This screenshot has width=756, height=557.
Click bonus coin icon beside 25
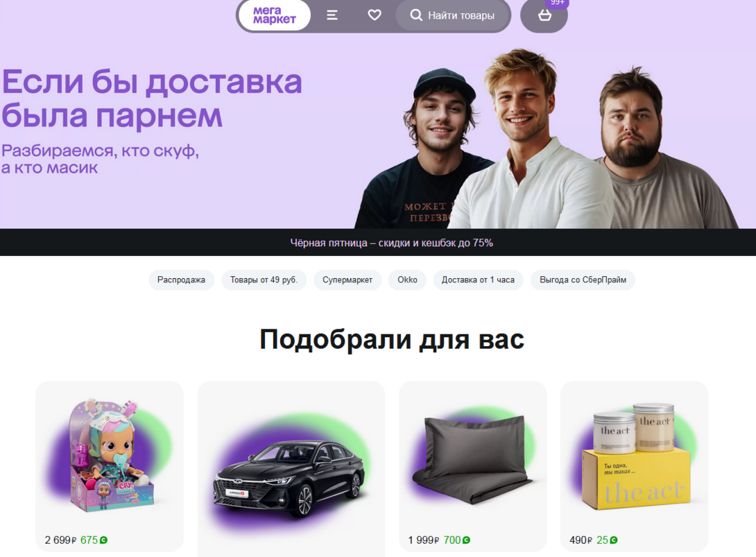(614, 540)
